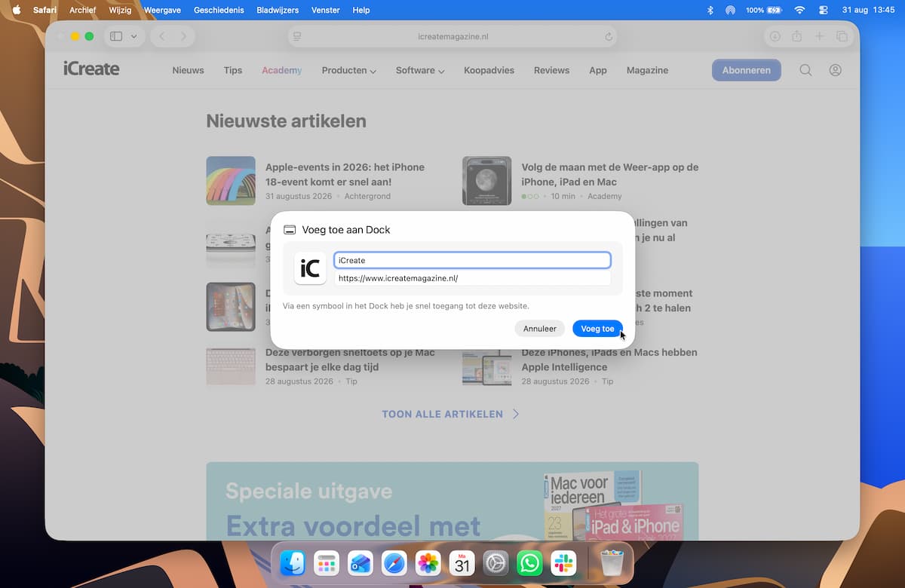The image size is (905, 588).
Task: Click the Safari address bar
Action: [452, 36]
